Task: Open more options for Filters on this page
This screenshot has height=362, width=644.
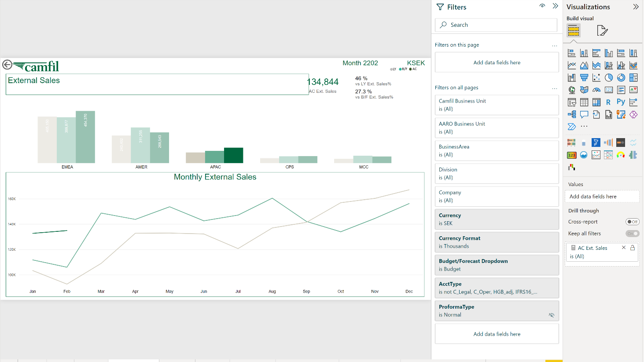Action: pyautogui.click(x=555, y=45)
